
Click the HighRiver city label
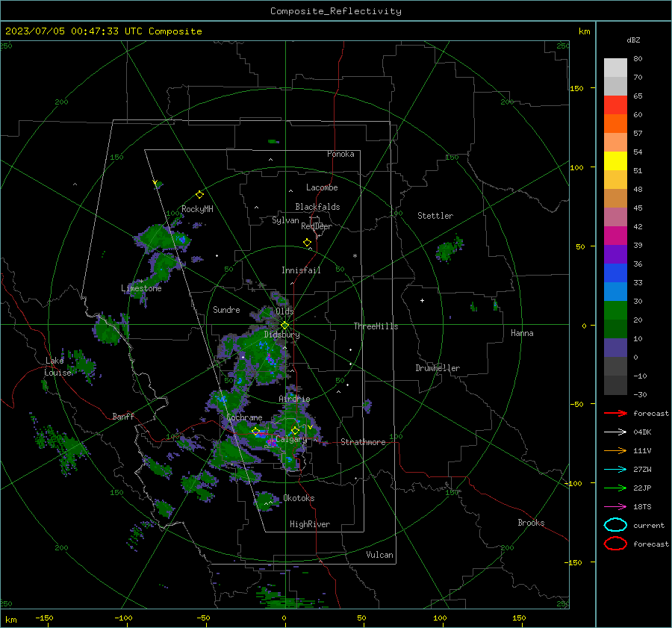[310, 524]
